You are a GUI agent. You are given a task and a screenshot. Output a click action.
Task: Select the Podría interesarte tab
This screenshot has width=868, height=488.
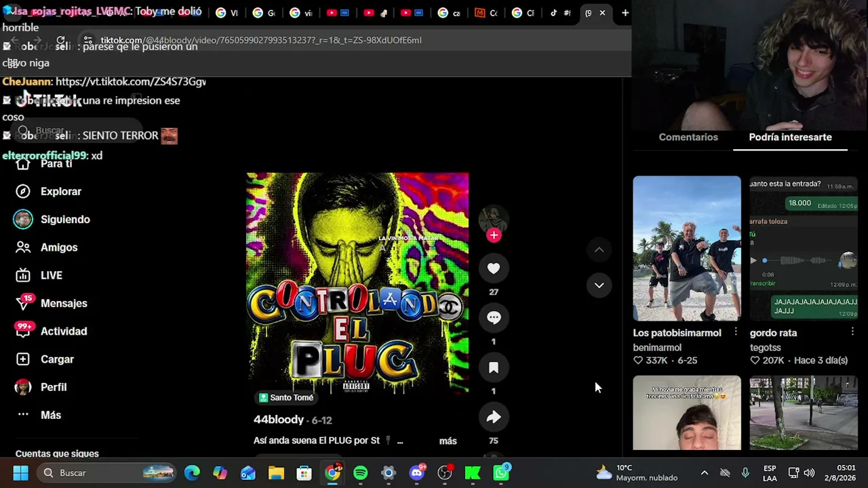tap(790, 137)
